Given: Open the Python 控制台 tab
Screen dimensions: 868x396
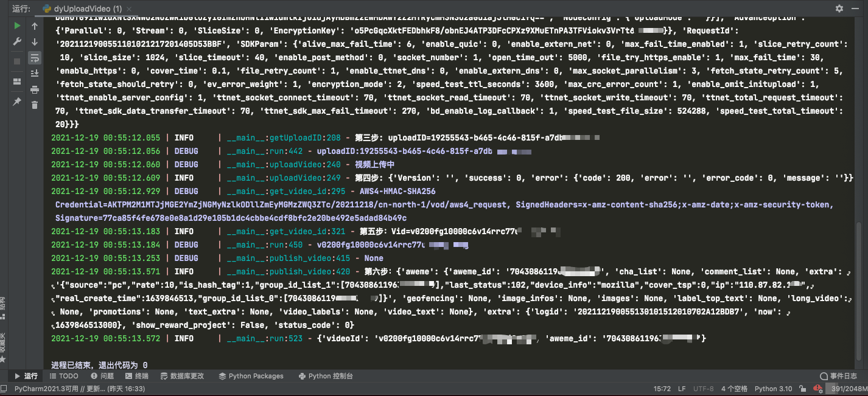Looking at the screenshot, I should [x=326, y=376].
